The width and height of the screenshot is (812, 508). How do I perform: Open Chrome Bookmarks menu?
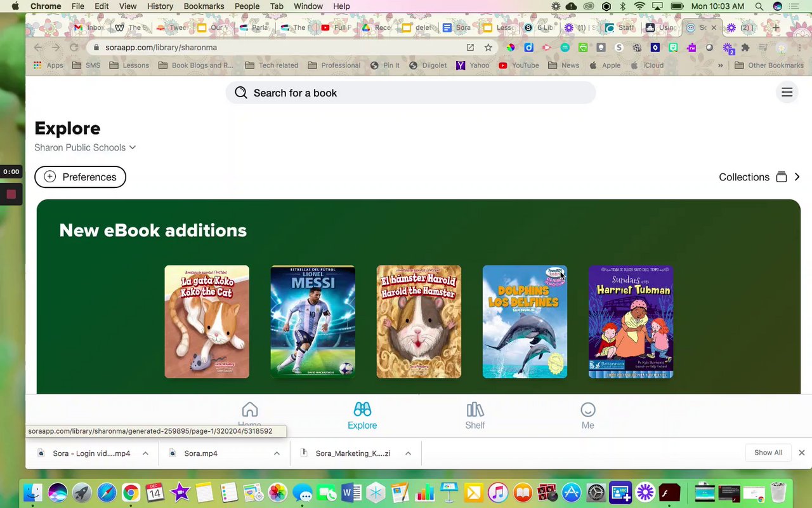point(204,6)
